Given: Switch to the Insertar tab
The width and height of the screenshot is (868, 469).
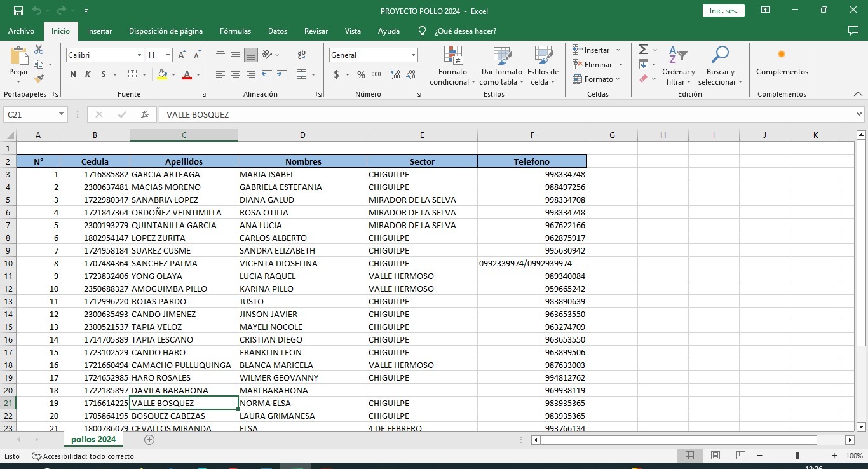Looking at the screenshot, I should 99,31.
